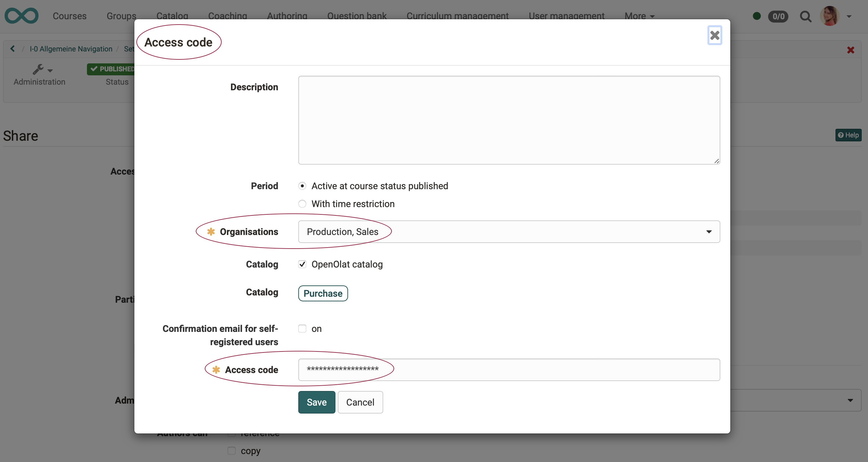Expand the user profile arrow menu
The image size is (868, 462).
pyautogui.click(x=849, y=16)
